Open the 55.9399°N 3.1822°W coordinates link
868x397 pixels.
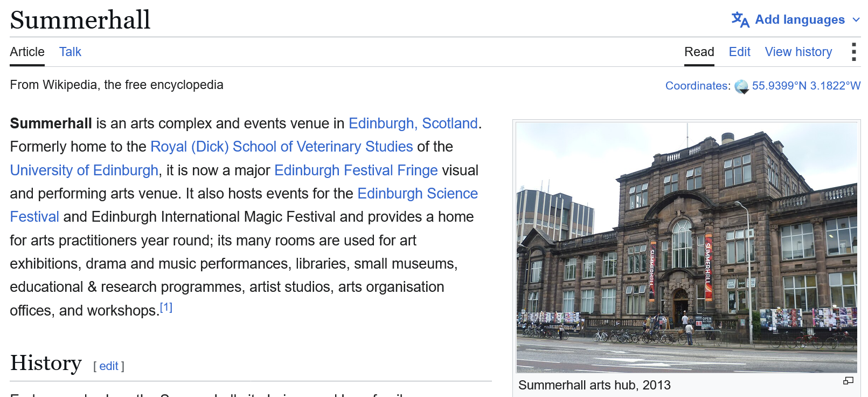pyautogui.click(x=806, y=86)
